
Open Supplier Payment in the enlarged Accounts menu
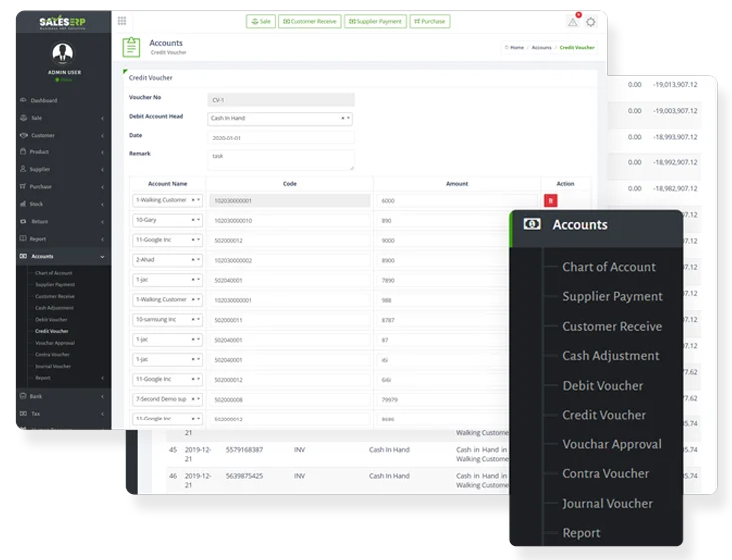tap(612, 296)
